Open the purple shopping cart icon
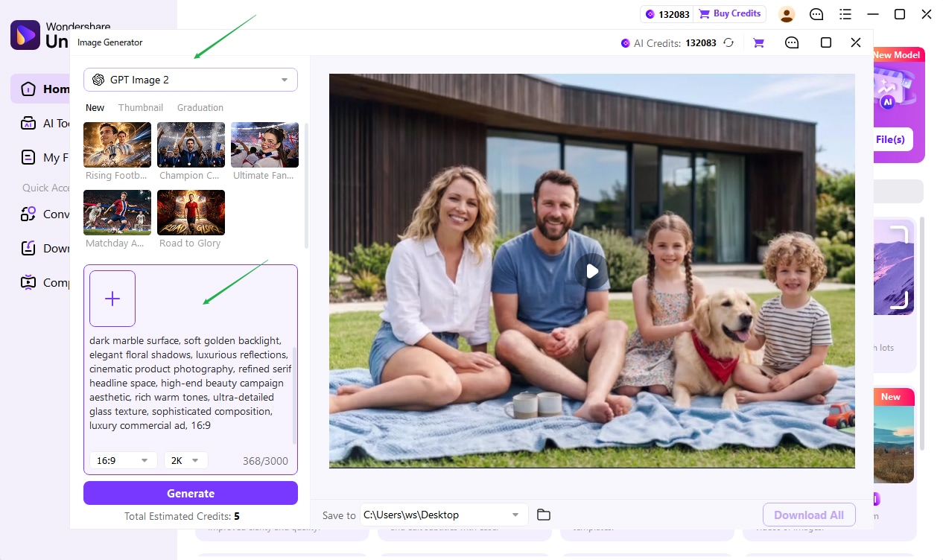 (758, 43)
